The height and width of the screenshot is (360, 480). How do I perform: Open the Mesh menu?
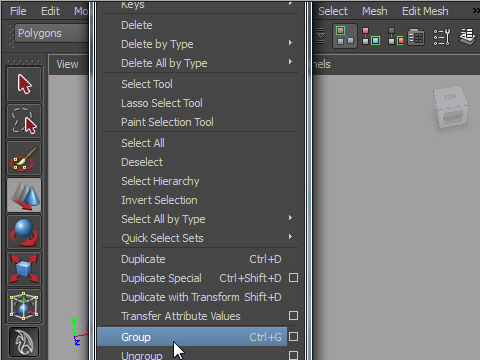(375, 11)
